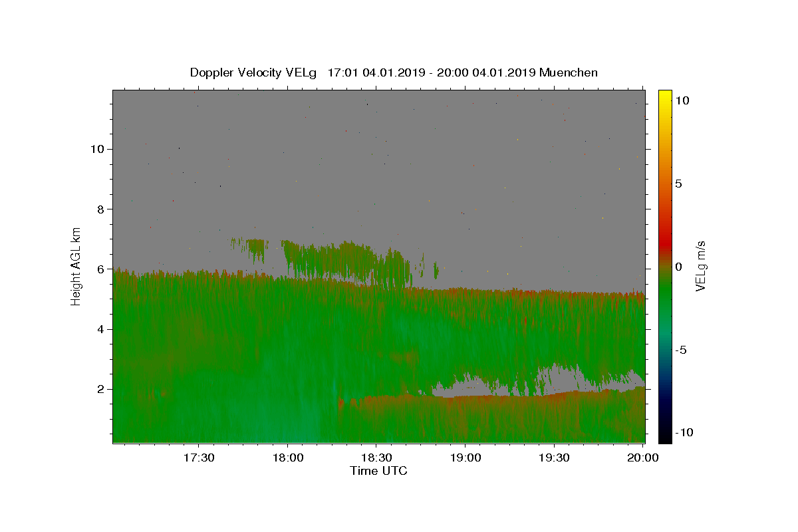Click the start timestamp '17:01 04.01.2019' in the title
This screenshot has height=532, width=798.
pos(375,72)
